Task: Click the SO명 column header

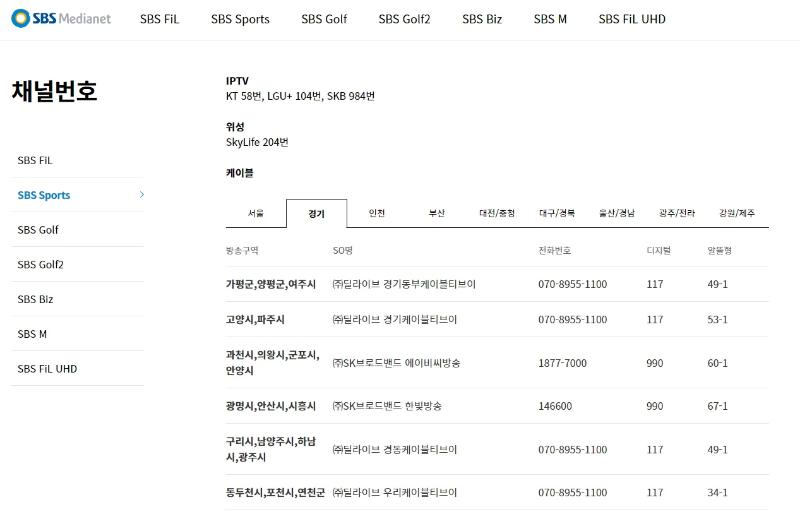Action: click(x=343, y=250)
